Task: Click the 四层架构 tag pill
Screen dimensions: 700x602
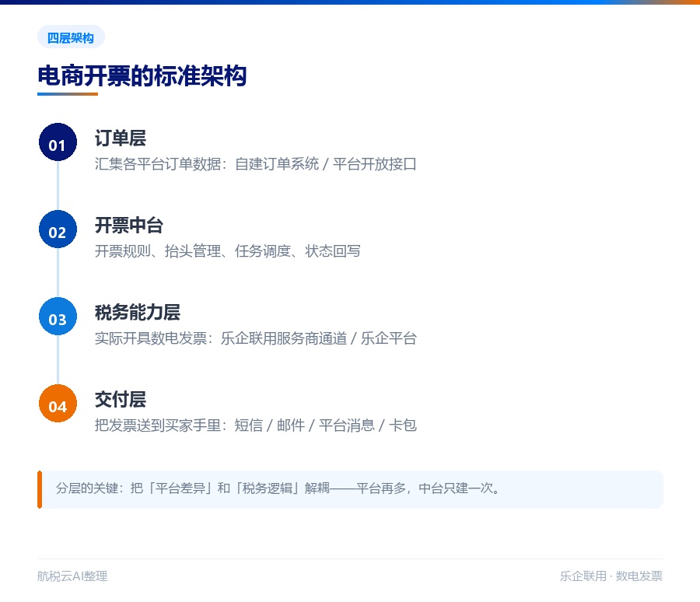Action: coord(71,37)
